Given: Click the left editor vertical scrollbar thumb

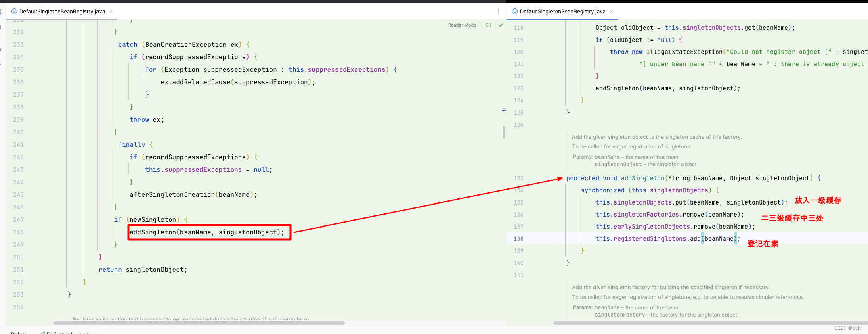Looking at the screenshot, I should click(x=504, y=132).
